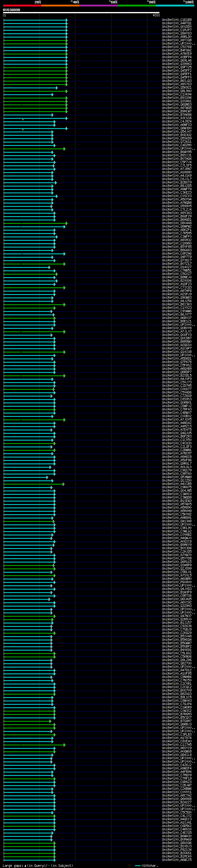Select hit label UniRef100_A7NYE9
Image resolution: width=197 pixels, height=868 pixels.
click(177, 54)
